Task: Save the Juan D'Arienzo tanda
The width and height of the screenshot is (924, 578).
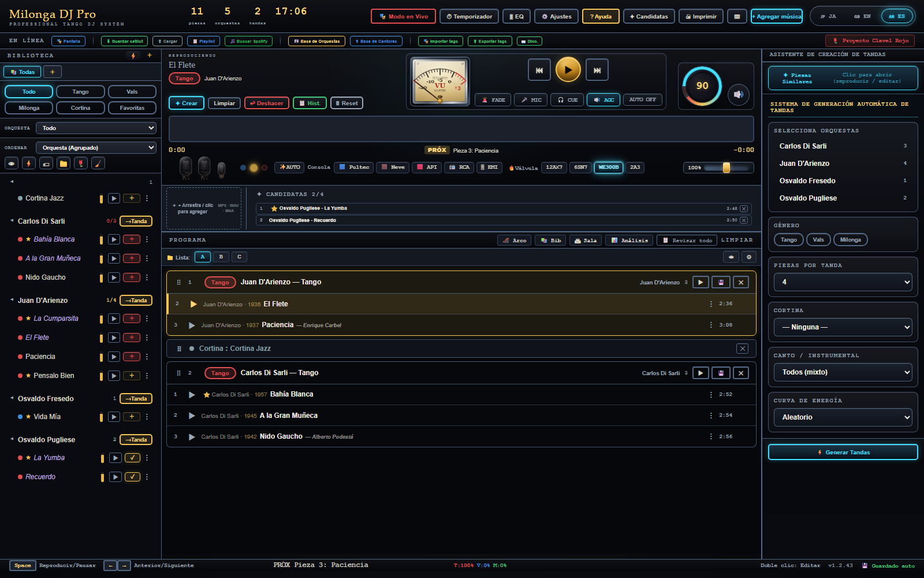Action: (721, 282)
